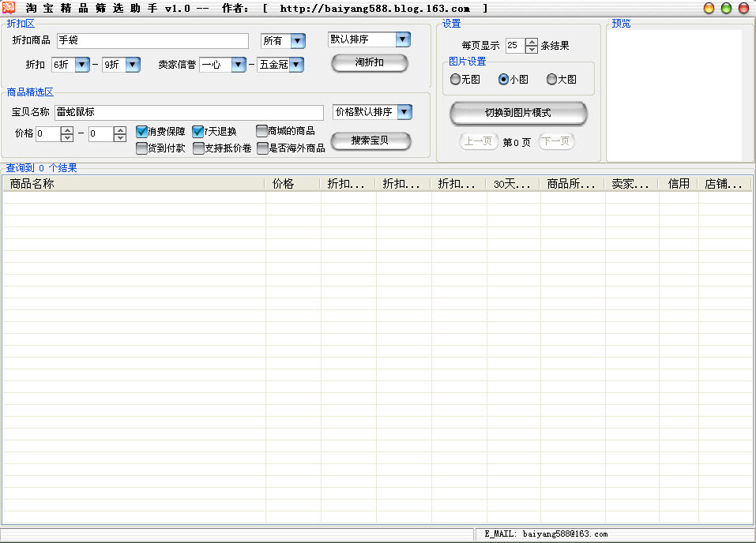756x543 pixels.
Task: Increase the results-per-page spinner value
Action: pos(532,42)
